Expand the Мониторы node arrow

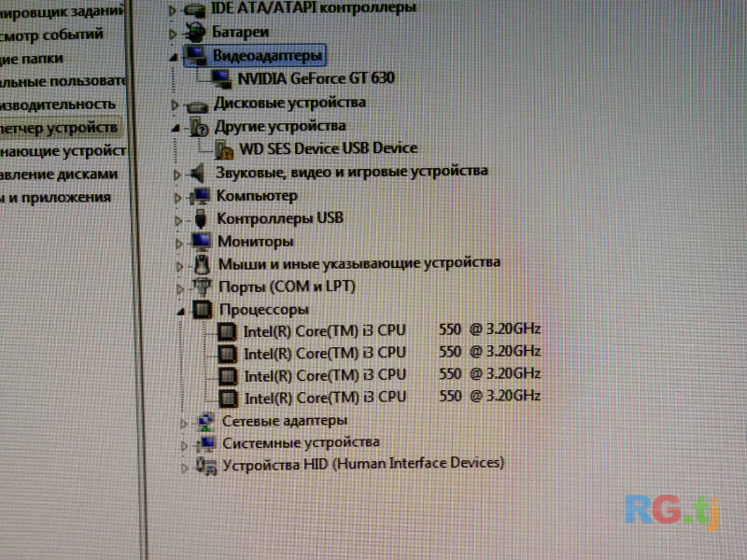[x=179, y=244]
